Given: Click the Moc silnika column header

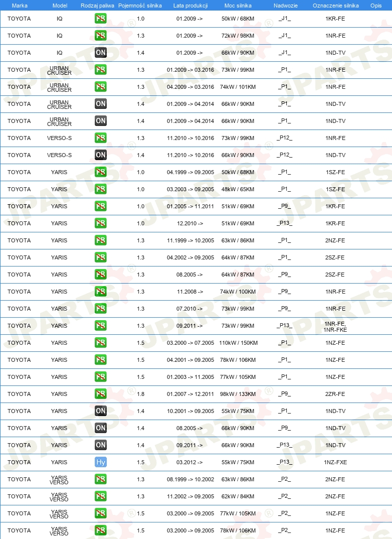Looking at the screenshot, I should click(x=238, y=6).
